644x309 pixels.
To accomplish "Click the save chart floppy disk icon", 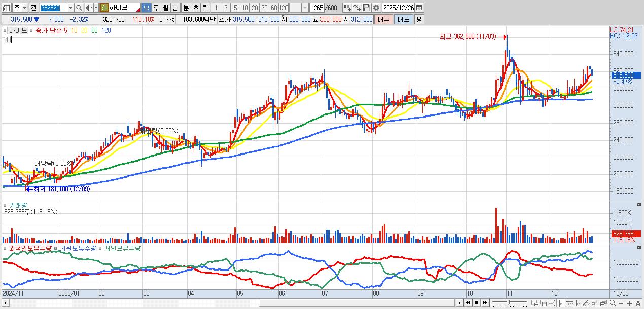I will [367, 8].
